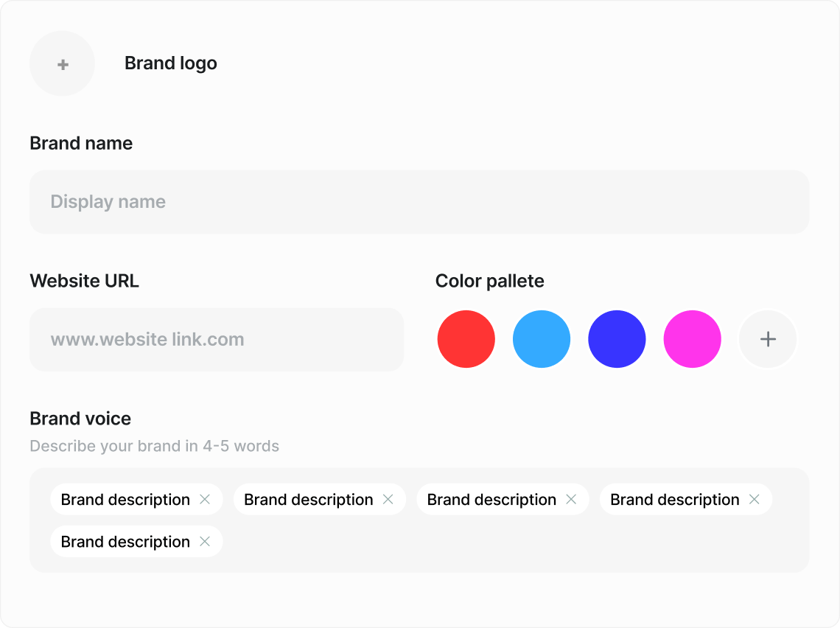Select the red color swatch

pyautogui.click(x=466, y=339)
